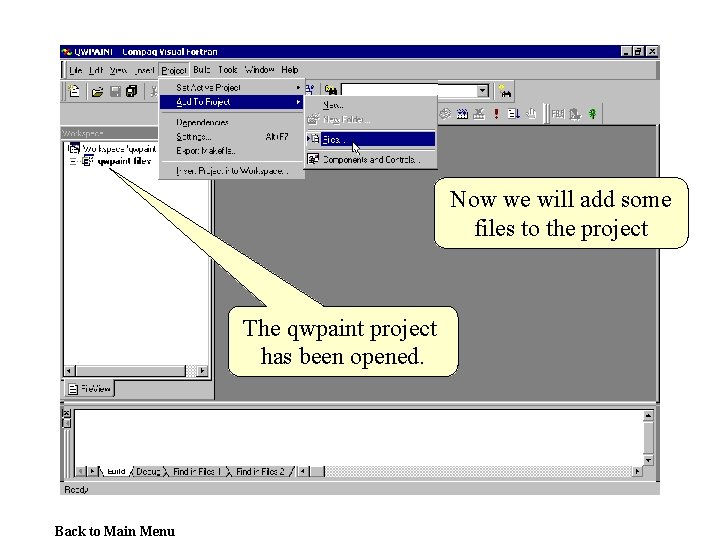Viewport: 720px width, 540px height.
Task: Choose Dependencies from Project menu
Action: point(231,122)
